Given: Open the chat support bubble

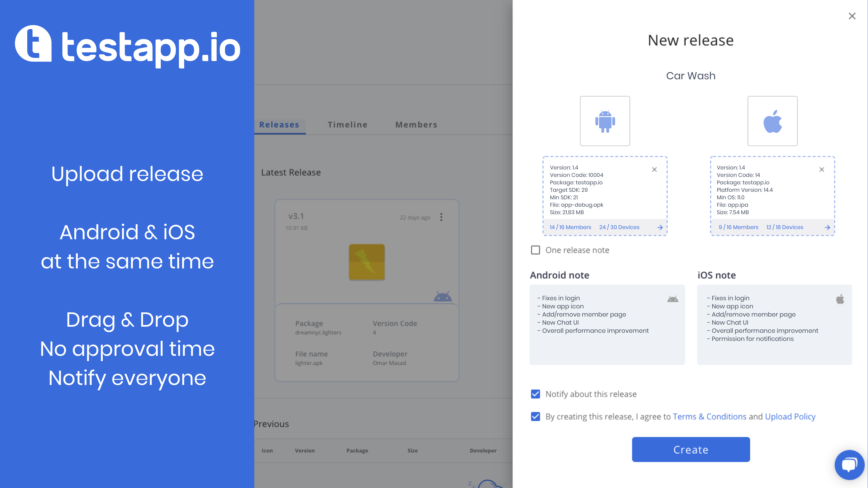Looking at the screenshot, I should click(x=849, y=465).
